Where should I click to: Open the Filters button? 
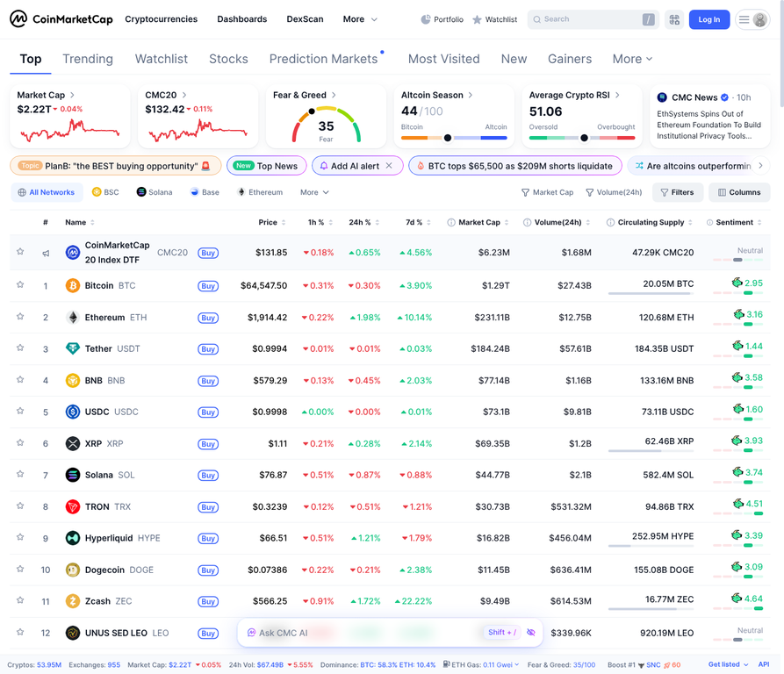tap(678, 192)
